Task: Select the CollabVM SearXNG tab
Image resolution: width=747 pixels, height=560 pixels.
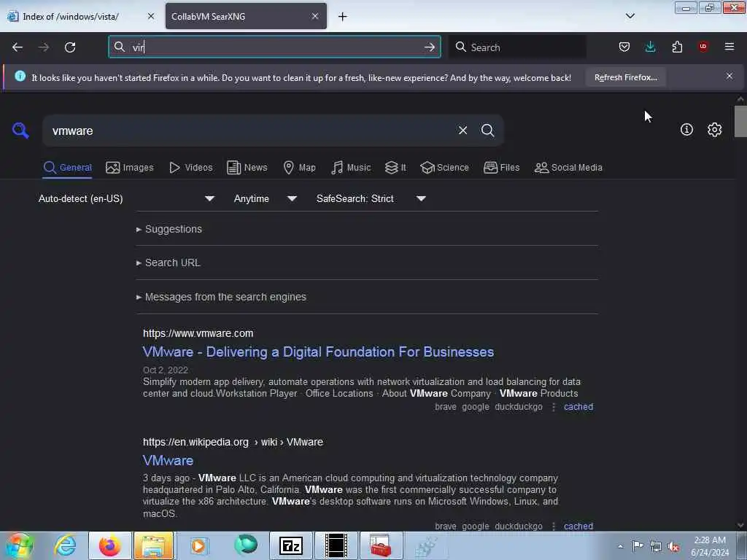Action: click(x=246, y=16)
